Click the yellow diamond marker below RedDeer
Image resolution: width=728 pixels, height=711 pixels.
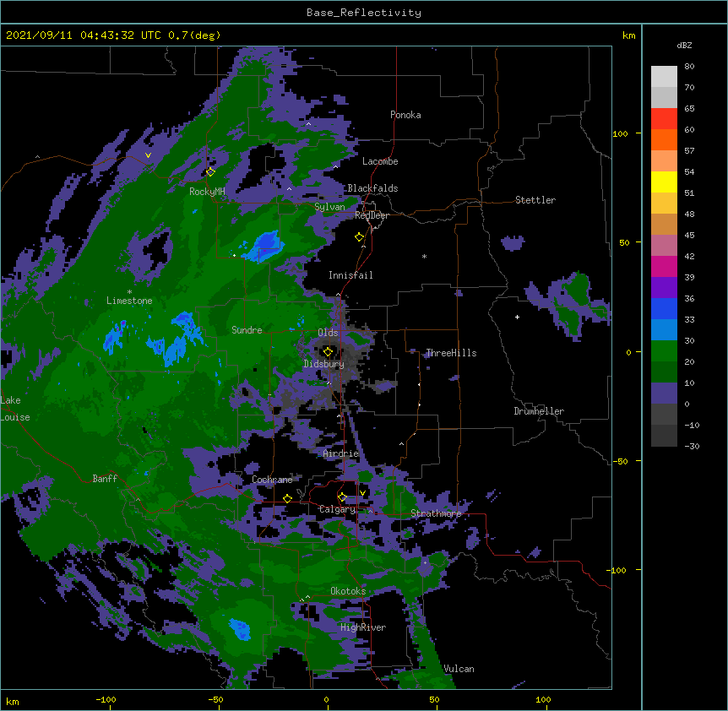[x=360, y=237]
